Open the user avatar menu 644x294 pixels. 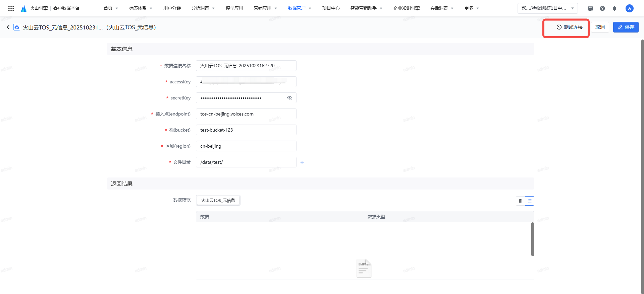tap(629, 8)
